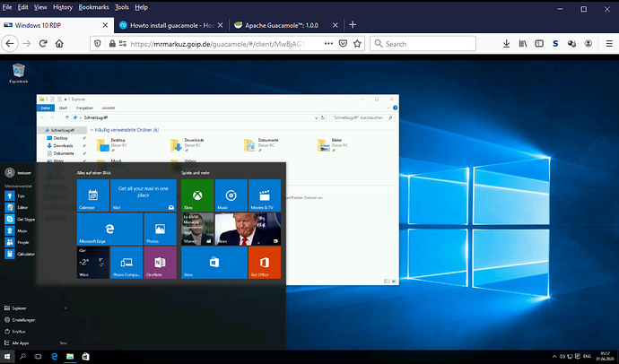Open the Tools menu
Image resolution: width=619 pixels, height=364 pixels.
(122, 7)
